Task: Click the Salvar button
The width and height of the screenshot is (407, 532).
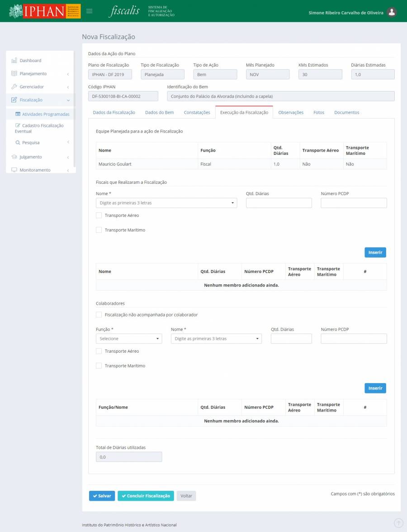Action: pyautogui.click(x=102, y=496)
